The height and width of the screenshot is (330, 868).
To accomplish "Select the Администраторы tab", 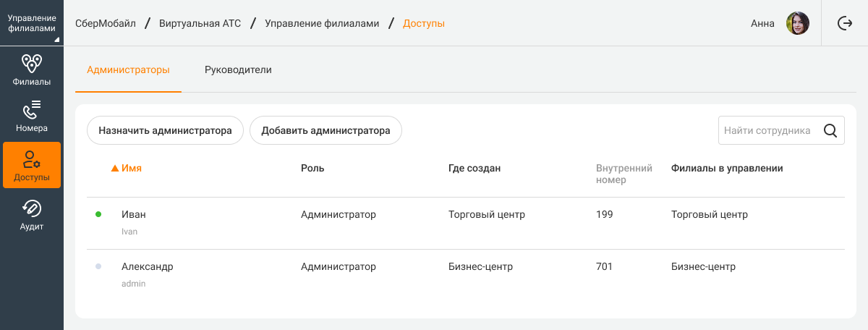I will pyautogui.click(x=128, y=70).
